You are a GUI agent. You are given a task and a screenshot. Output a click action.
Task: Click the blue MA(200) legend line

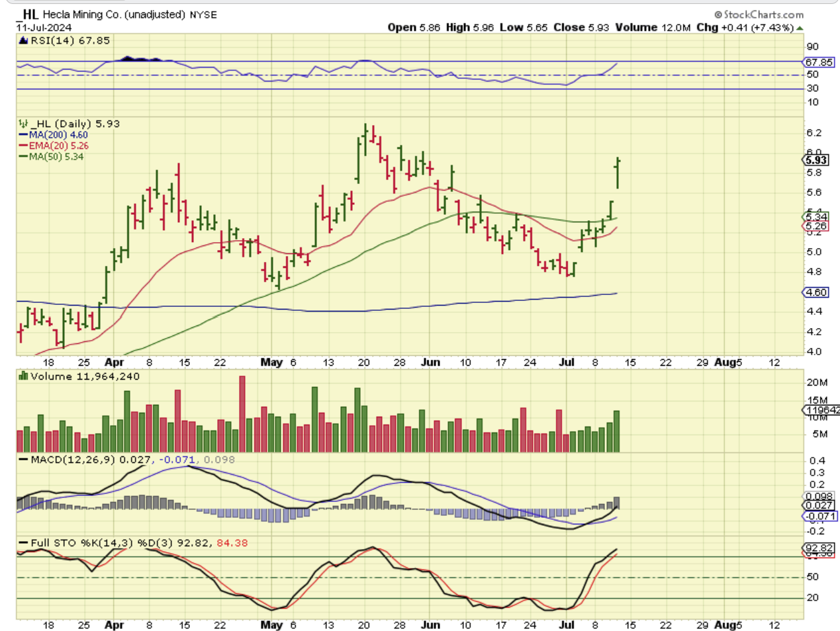[x=23, y=135]
